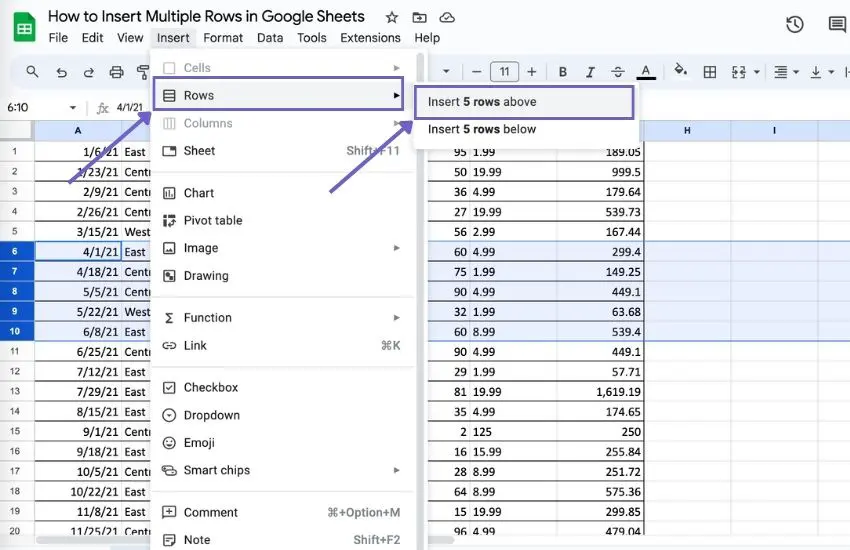Expand the Smart chips submenu

click(x=282, y=470)
